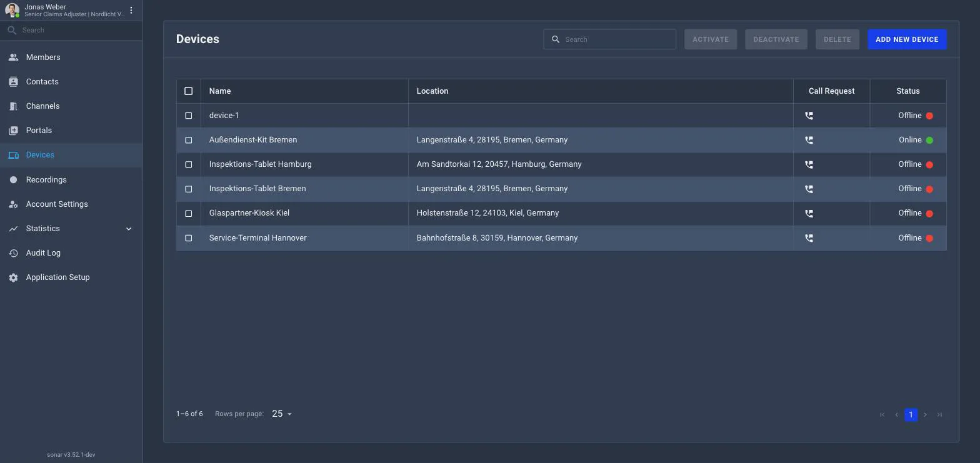Click the Portals sidebar icon

point(13,131)
